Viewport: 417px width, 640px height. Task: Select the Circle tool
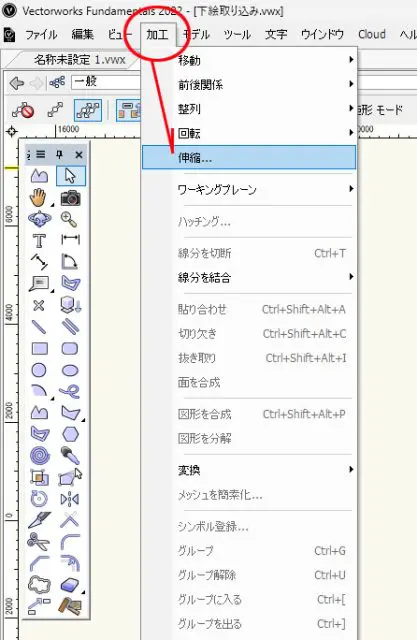pyautogui.click(x=39, y=370)
